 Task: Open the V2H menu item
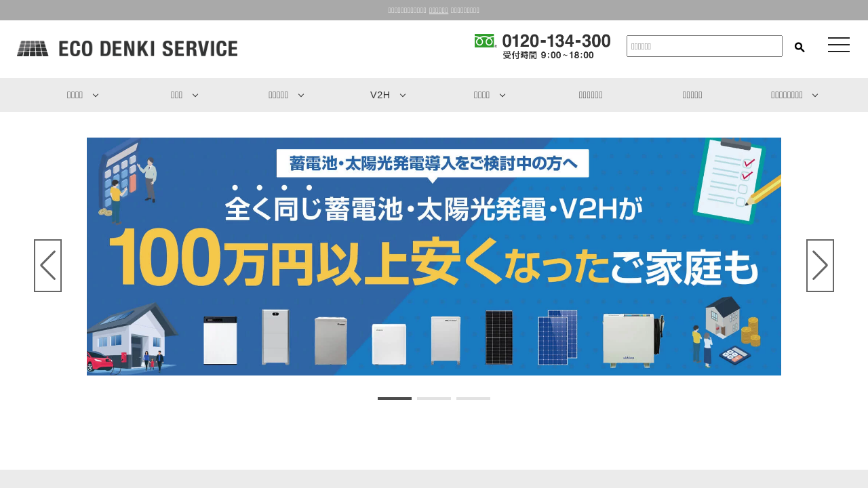(x=380, y=95)
